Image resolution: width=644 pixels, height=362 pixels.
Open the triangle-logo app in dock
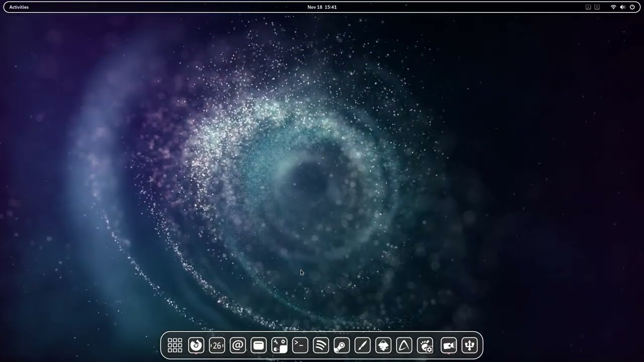(404, 345)
